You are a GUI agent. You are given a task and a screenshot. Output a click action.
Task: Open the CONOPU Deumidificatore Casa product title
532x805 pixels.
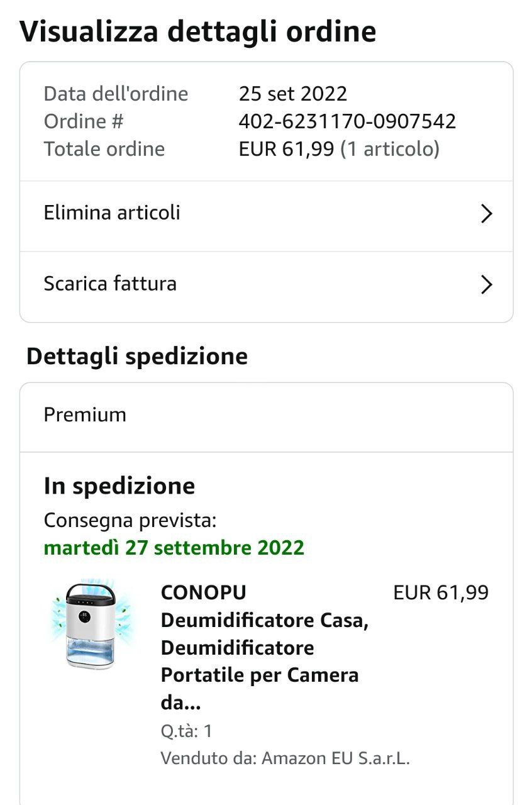click(265, 648)
